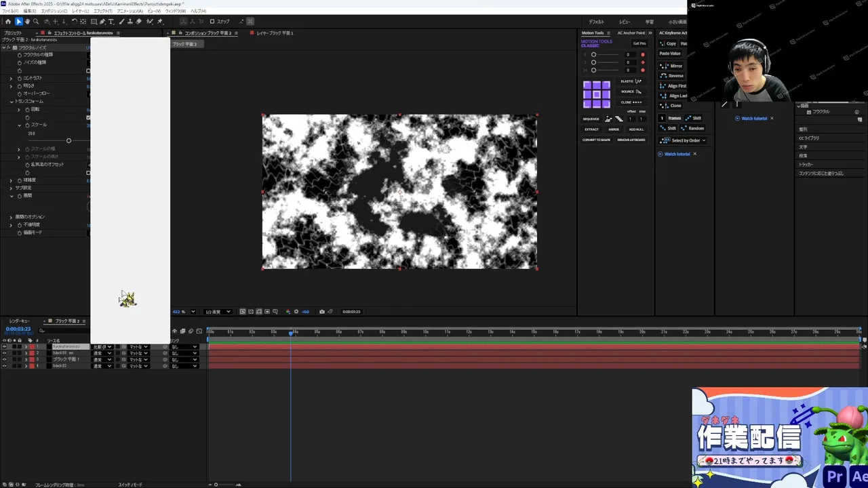This screenshot has height=488, width=868.
Task: Toggle stopwatch for フラクタルの種類 property
Action: pos(20,55)
